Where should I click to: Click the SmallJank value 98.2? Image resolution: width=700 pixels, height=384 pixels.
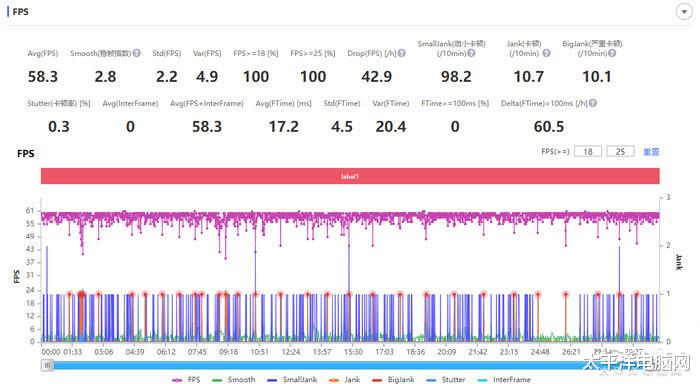(456, 77)
